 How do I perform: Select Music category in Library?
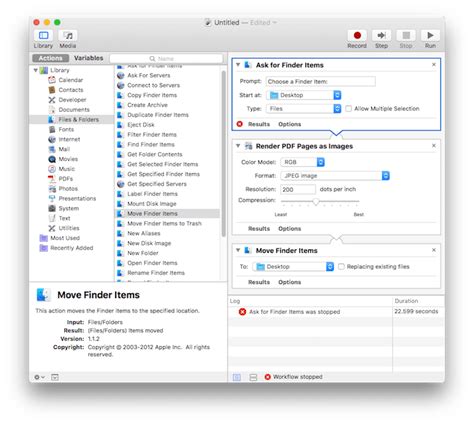click(67, 169)
